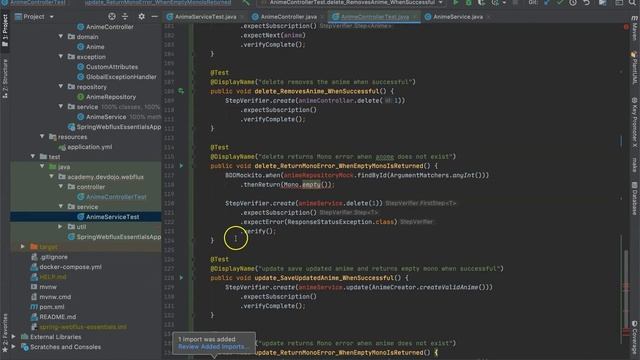
Task: Click collapse all icon in Project panel
Action: [125, 17]
